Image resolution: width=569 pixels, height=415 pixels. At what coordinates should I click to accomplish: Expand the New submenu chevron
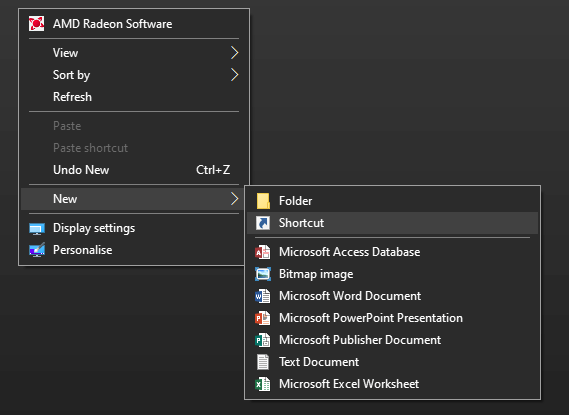[x=234, y=199]
